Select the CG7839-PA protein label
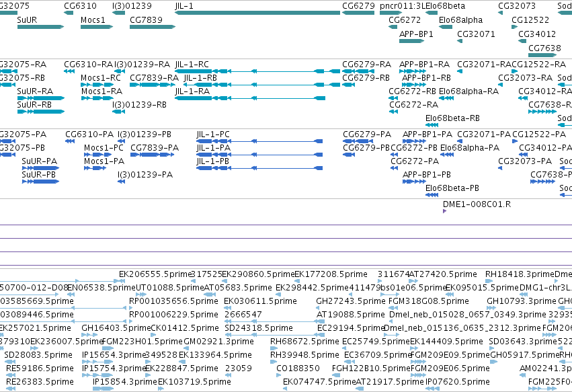572x392 pixels. [155, 147]
